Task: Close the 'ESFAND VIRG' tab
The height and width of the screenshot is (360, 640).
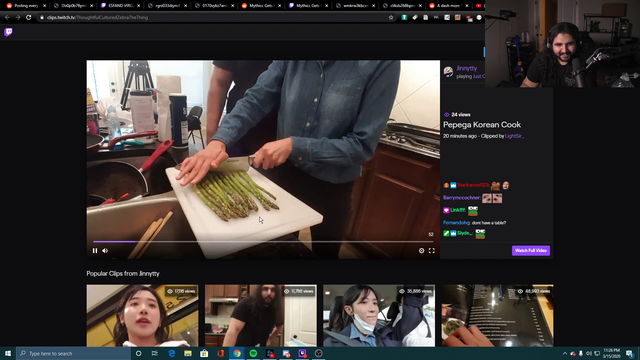Action: (x=139, y=6)
